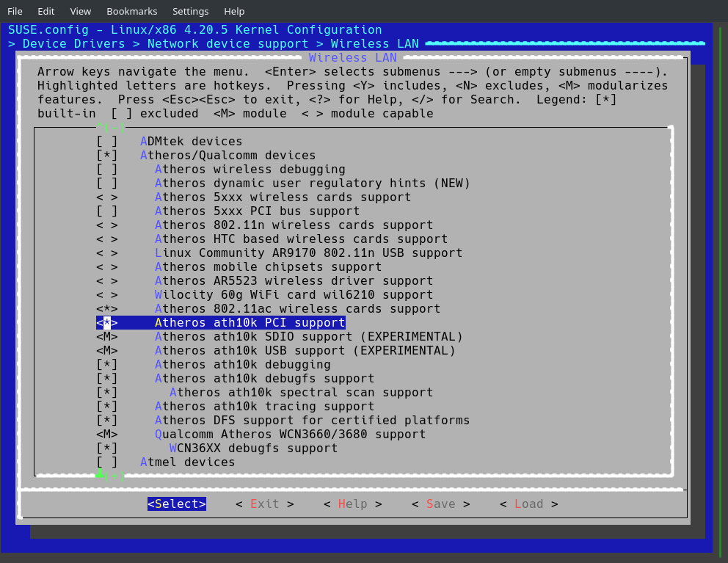Toggle the ADMtek devices checkbox
The width and height of the screenshot is (728, 563).
(x=107, y=141)
